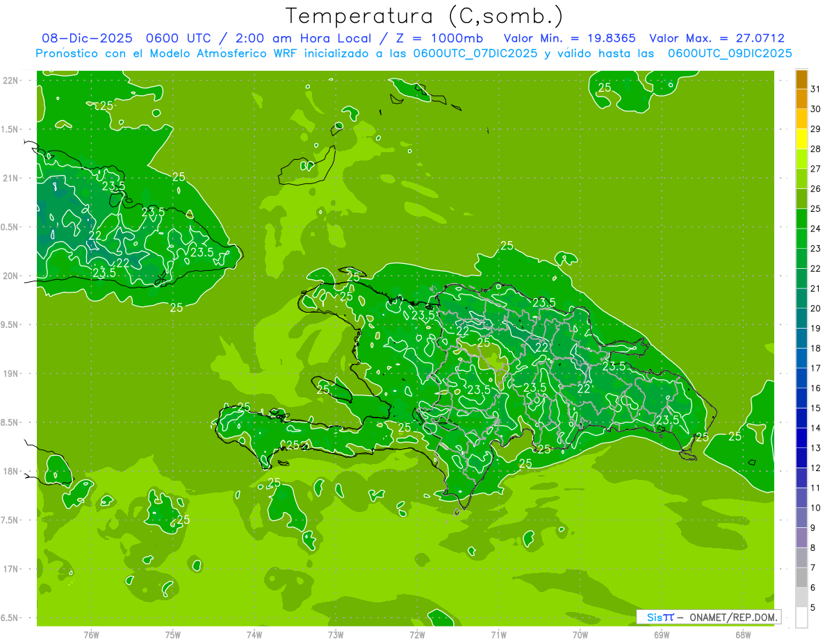Click the 18N latitude axis label
Image resolution: width=834 pixels, height=644 pixels.
click(12, 471)
